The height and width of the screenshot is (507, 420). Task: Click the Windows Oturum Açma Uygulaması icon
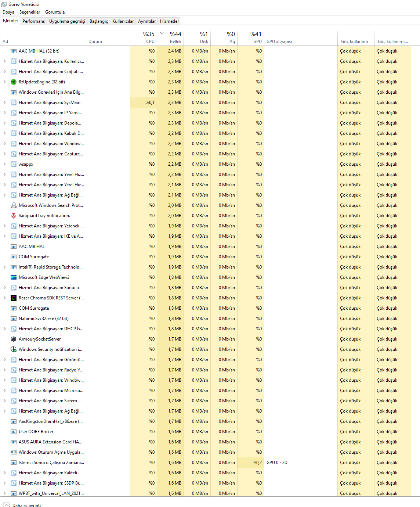point(14,452)
